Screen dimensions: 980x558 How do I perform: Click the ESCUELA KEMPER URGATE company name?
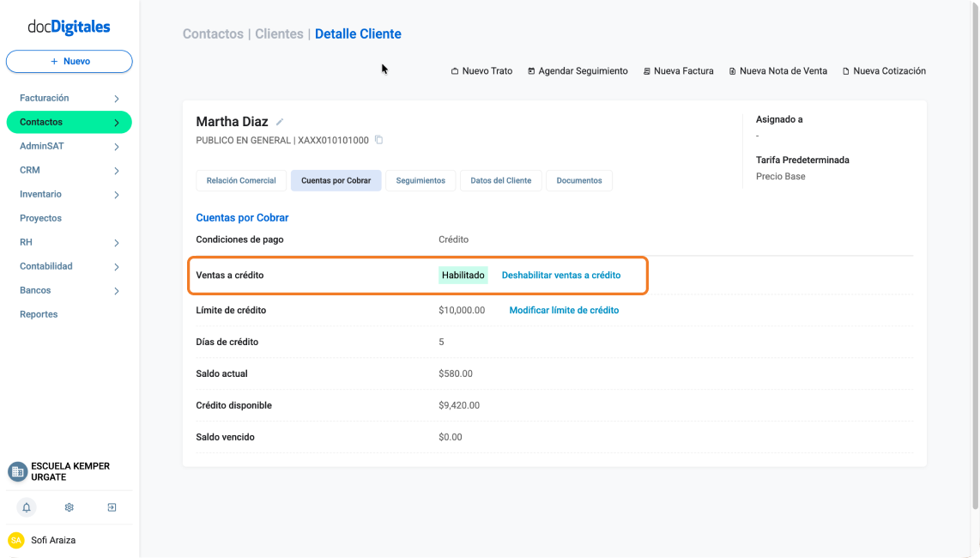click(x=70, y=471)
